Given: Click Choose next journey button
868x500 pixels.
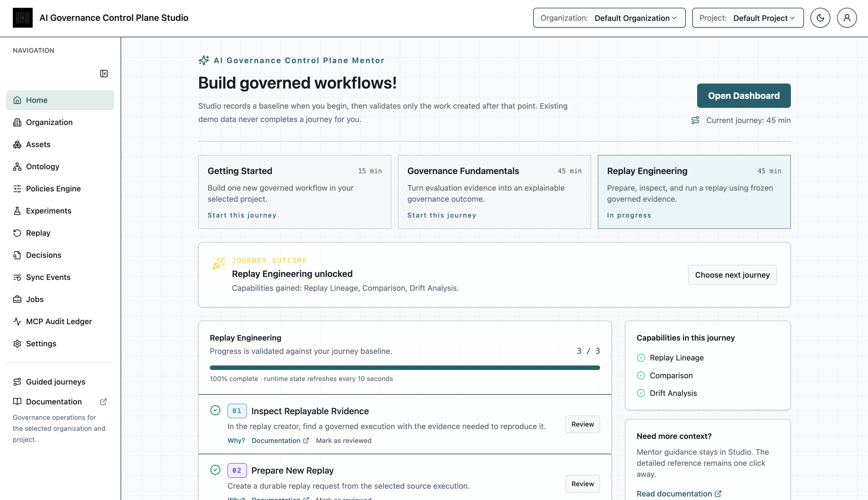Looking at the screenshot, I should [x=732, y=275].
